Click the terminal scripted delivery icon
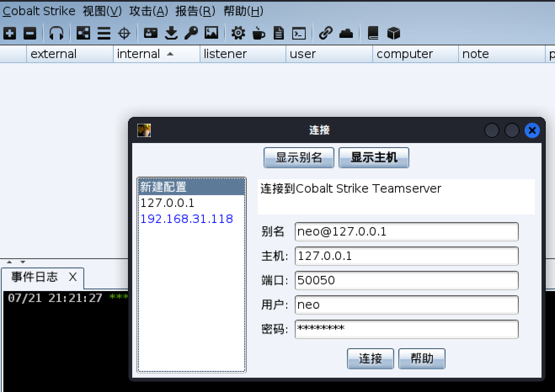Viewport: 555px width, 392px height. tap(299, 33)
